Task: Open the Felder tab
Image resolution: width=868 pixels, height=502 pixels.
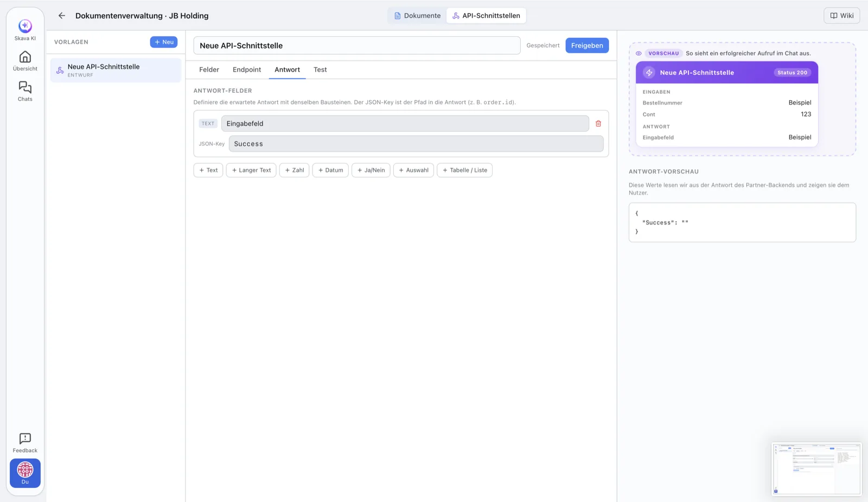Action: pyautogui.click(x=209, y=69)
